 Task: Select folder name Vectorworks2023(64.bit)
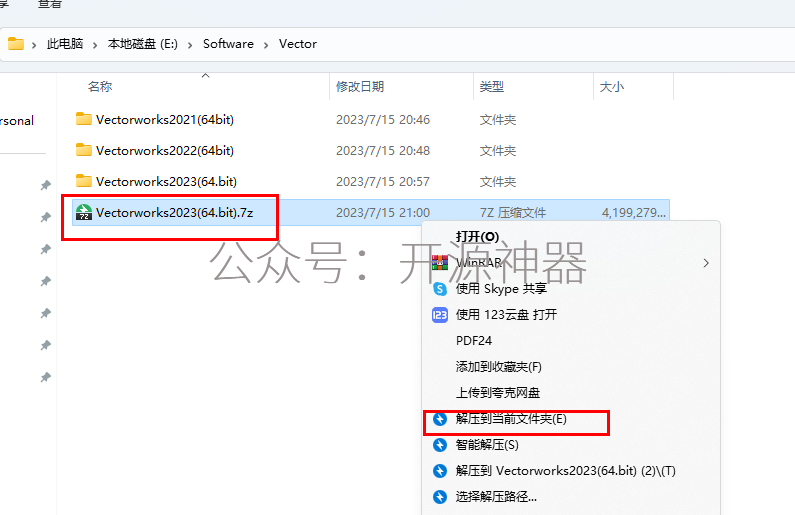(166, 181)
